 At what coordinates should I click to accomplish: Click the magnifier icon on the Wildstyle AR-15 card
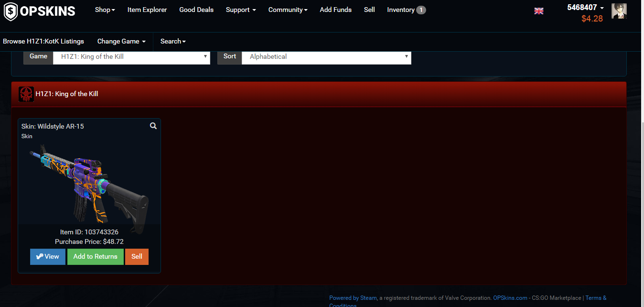point(153,126)
